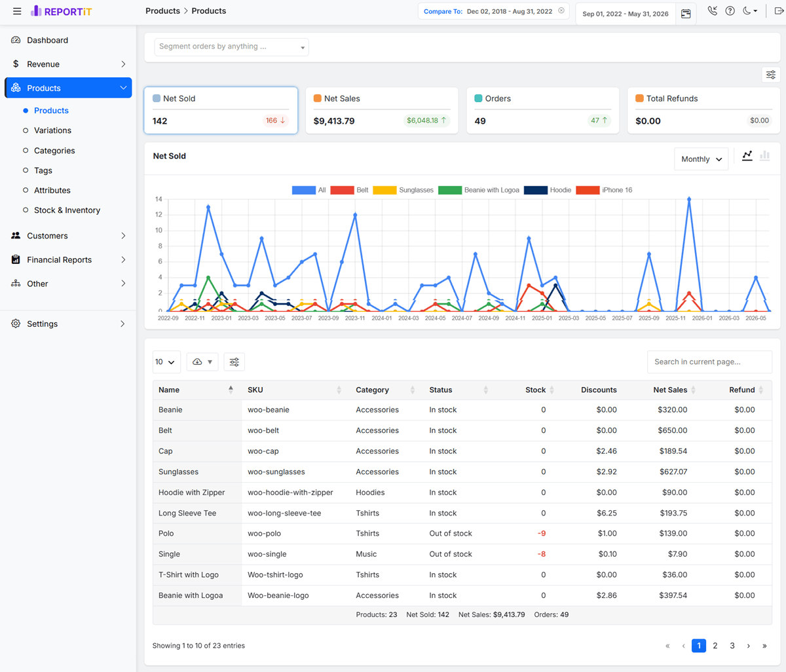Clear the Compare To date range
Image resolution: width=786 pixels, height=672 pixels.
point(561,11)
